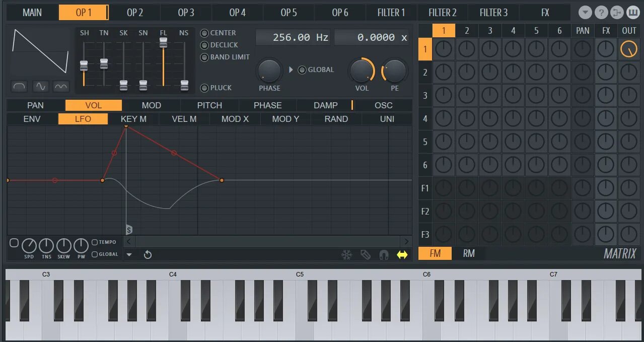The width and height of the screenshot is (644, 342).
Task: Freeze the envelope with the snowflake icon
Action: click(346, 255)
